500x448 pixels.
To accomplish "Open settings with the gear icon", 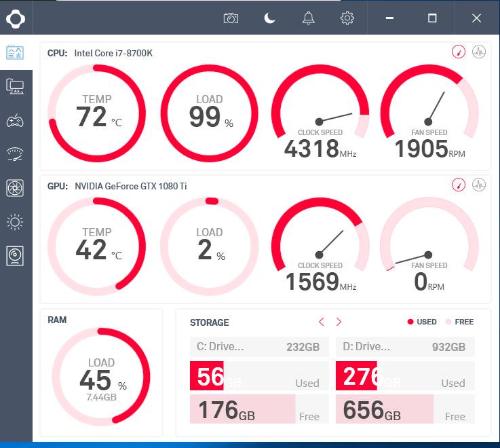I will pyautogui.click(x=347, y=18).
